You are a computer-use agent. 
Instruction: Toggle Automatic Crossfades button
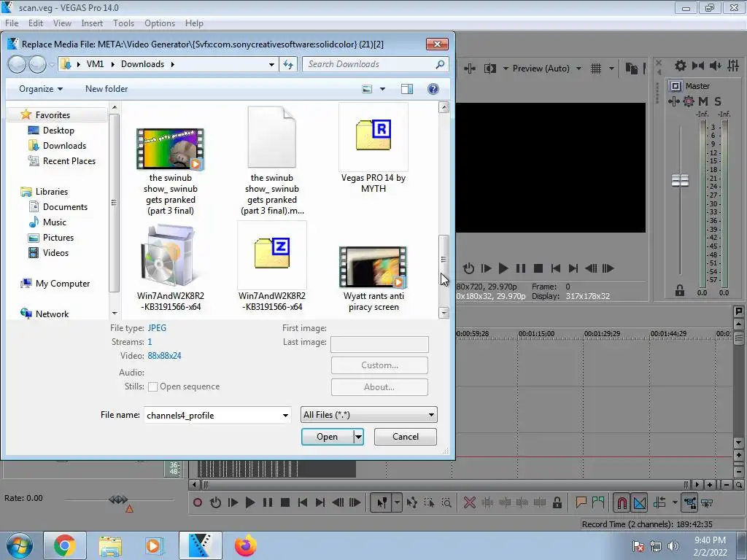pos(640,502)
